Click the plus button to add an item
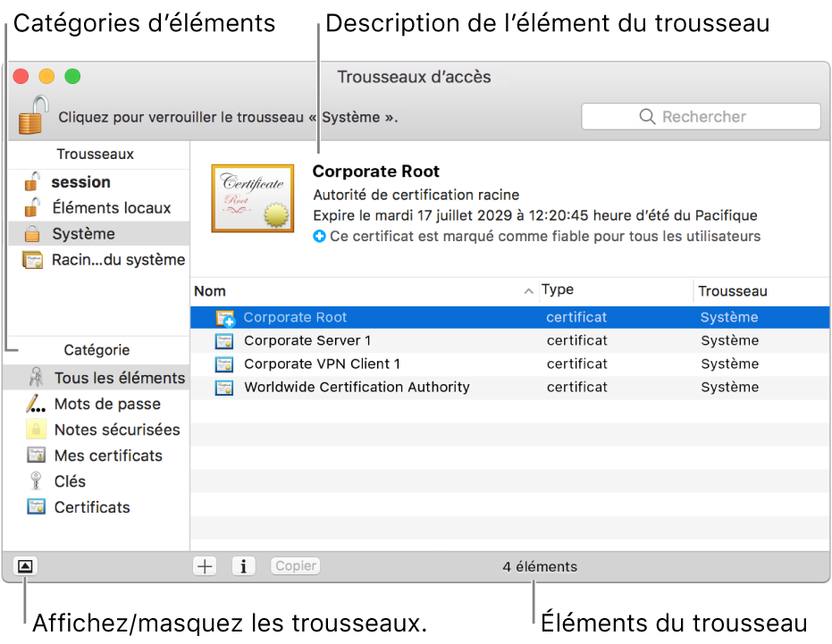The image size is (832, 644). 205,566
